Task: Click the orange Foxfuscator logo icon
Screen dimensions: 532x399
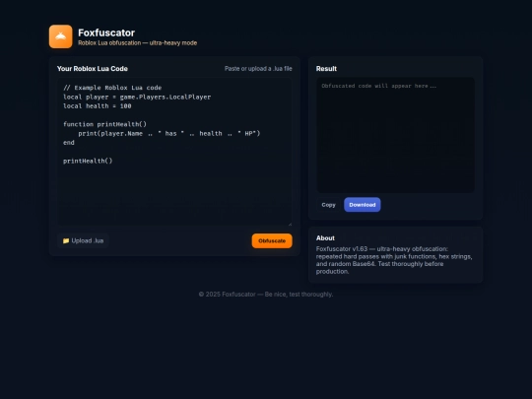Action: pos(60,36)
